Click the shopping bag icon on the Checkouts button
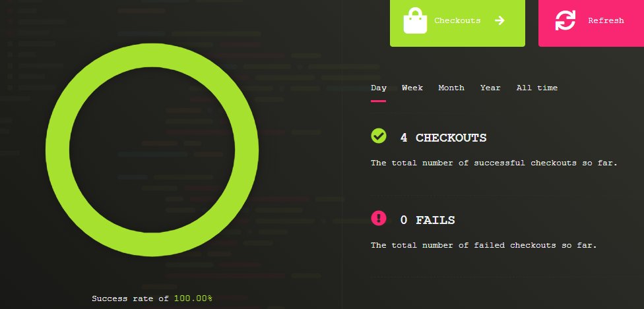This screenshot has height=309, width=644. pyautogui.click(x=415, y=21)
